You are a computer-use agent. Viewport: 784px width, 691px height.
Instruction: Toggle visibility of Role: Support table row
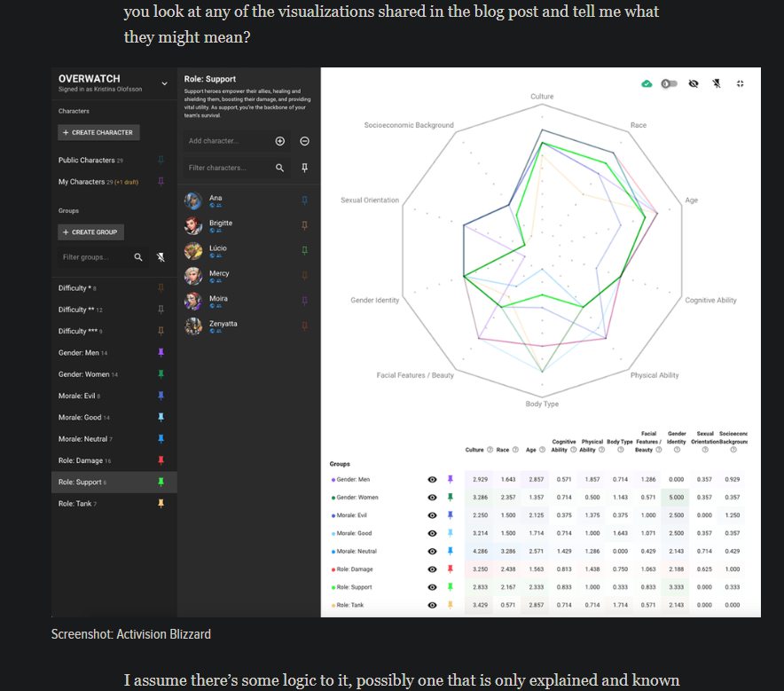[x=432, y=587]
